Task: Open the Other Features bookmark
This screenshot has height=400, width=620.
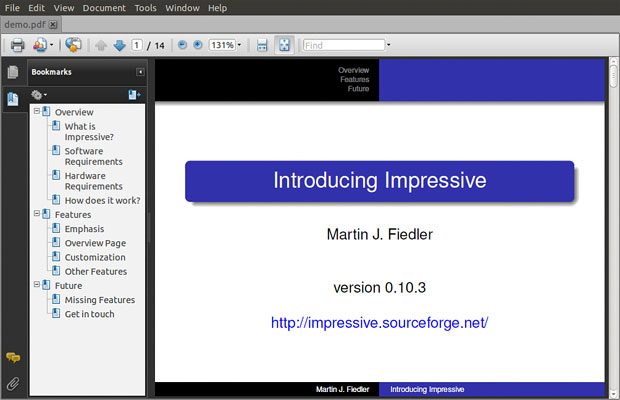Action: coord(96,272)
